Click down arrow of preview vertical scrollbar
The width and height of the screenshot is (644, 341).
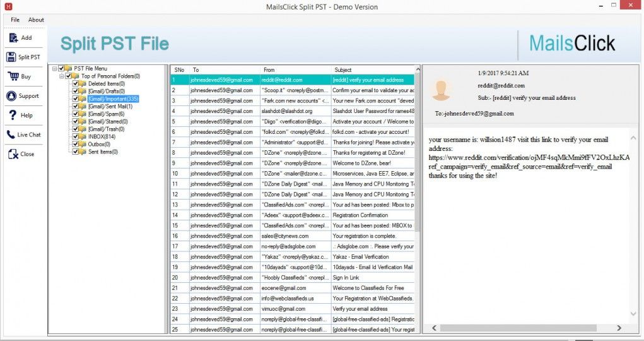click(633, 314)
